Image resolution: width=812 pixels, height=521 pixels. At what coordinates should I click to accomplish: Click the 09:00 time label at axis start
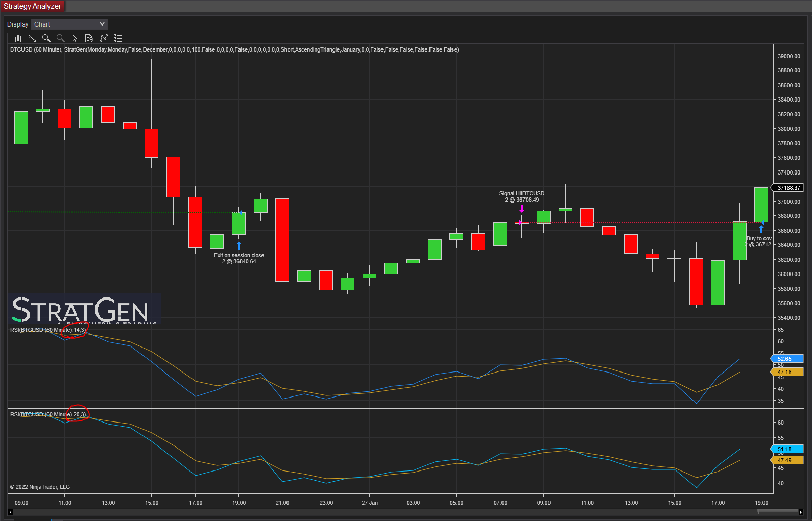point(21,503)
